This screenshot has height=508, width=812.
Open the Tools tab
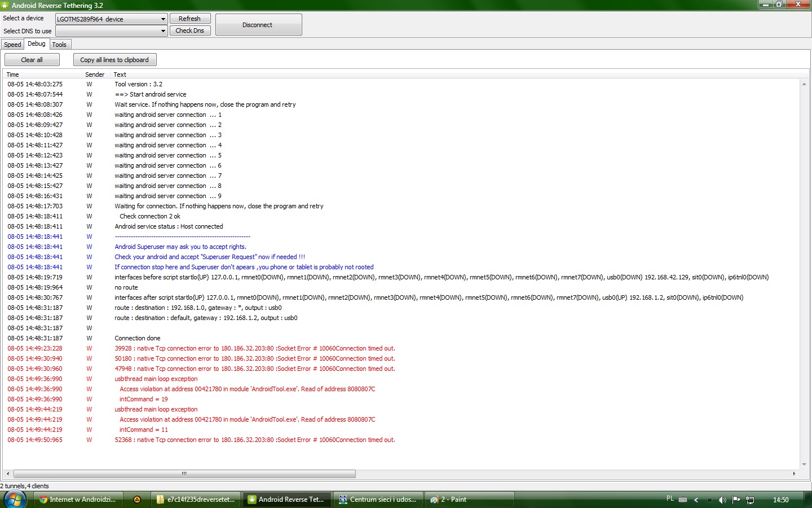click(59, 45)
